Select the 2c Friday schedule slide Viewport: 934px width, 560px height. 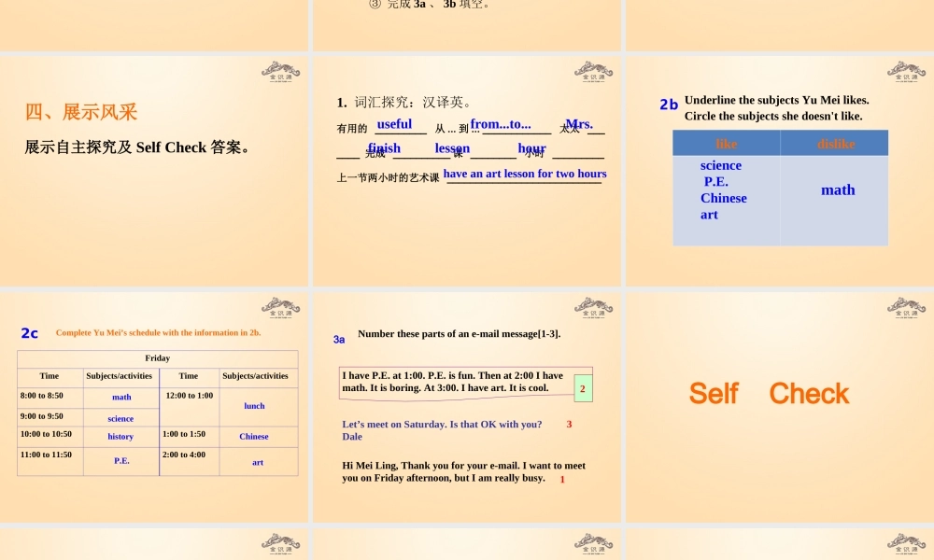[x=154, y=407]
